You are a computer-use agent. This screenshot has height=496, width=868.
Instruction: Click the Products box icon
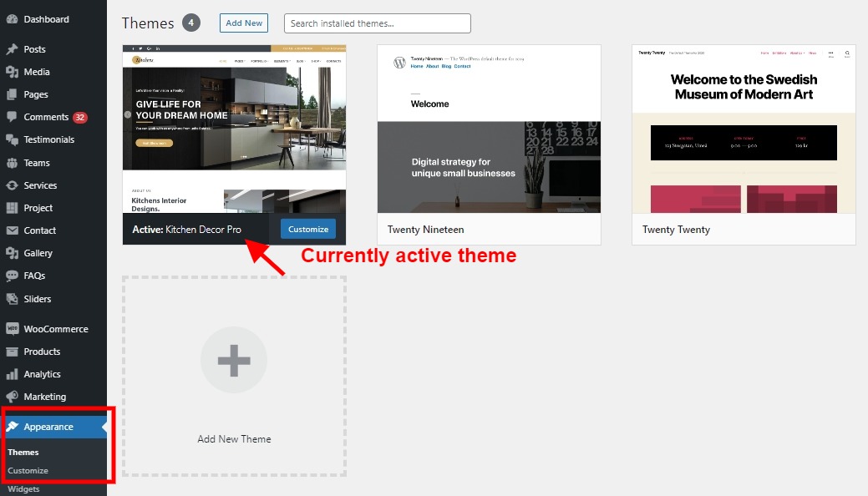click(12, 352)
